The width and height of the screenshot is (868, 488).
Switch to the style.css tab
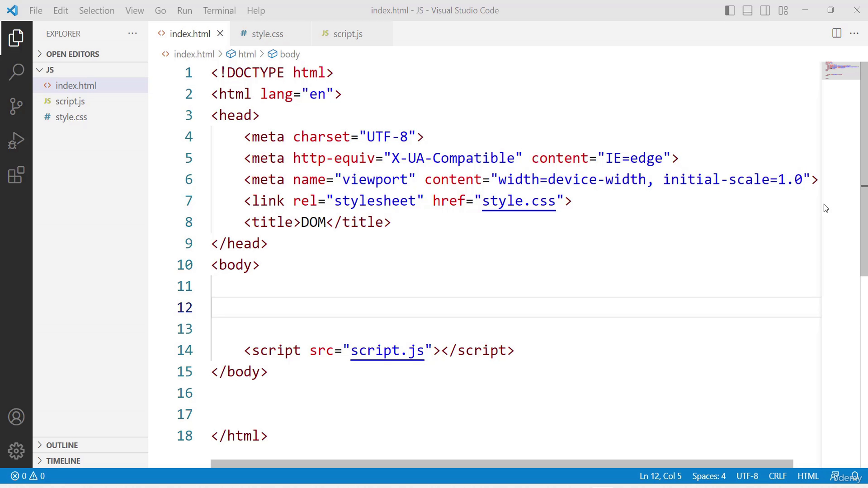[271, 34]
